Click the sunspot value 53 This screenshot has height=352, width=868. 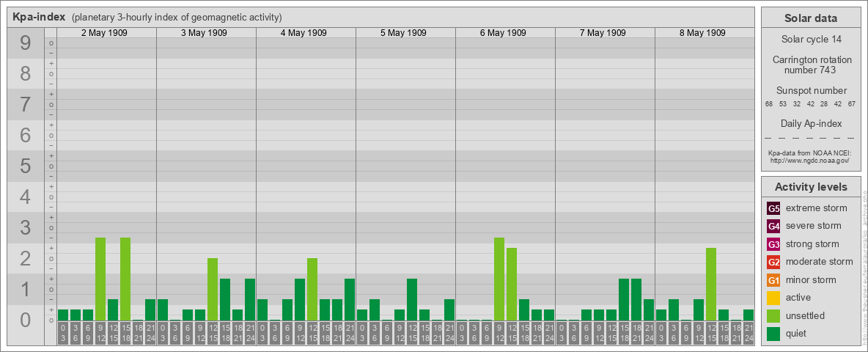click(x=783, y=104)
